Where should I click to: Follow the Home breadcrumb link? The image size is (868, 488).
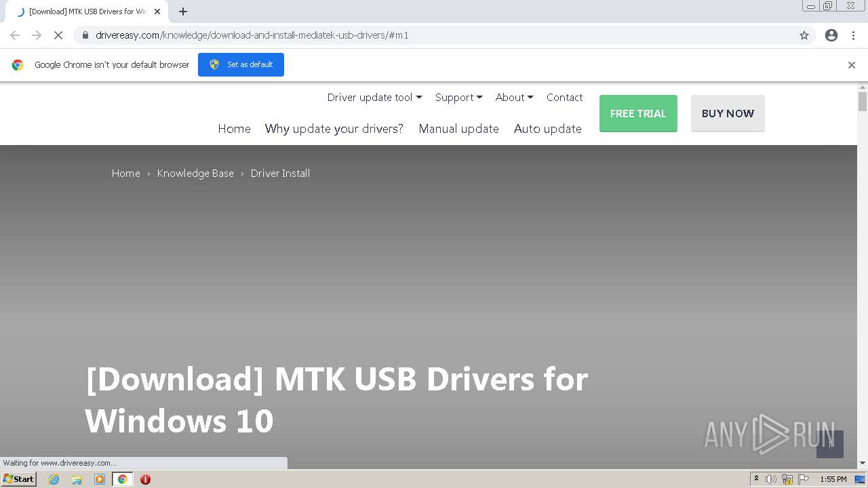125,174
